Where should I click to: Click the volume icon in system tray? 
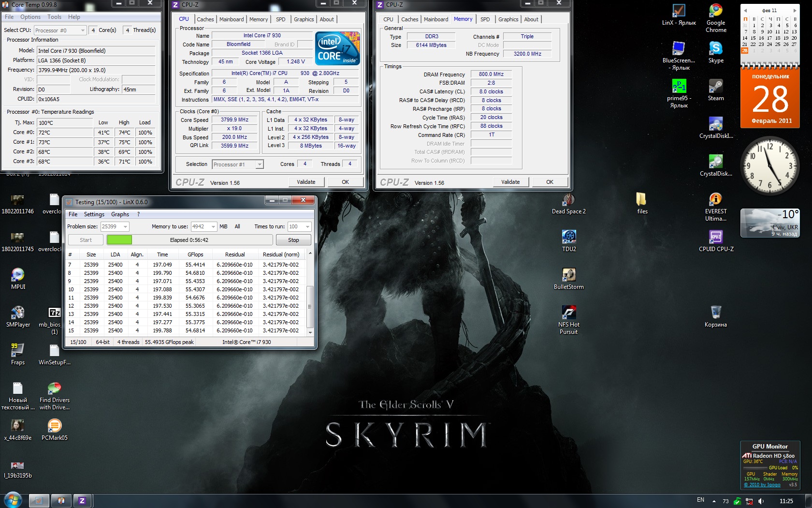(761, 501)
